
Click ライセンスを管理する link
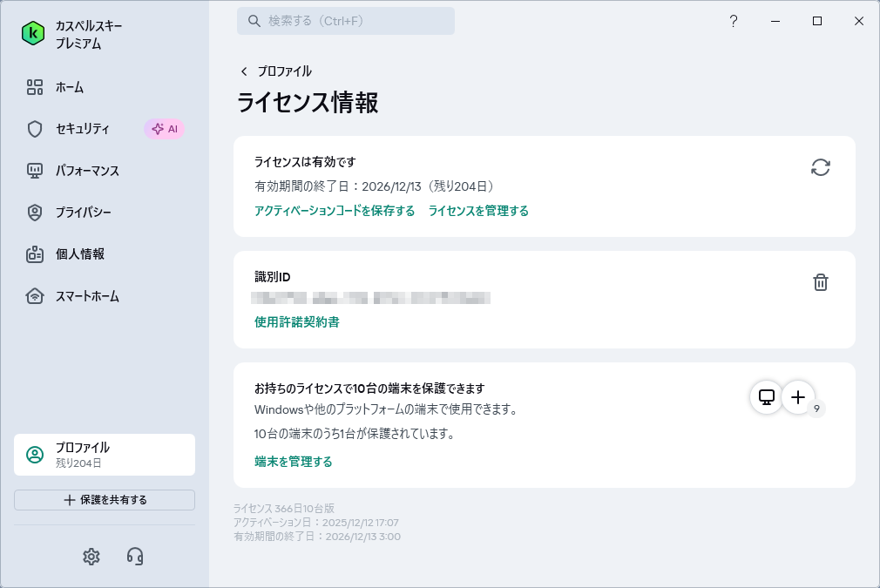[x=478, y=211]
